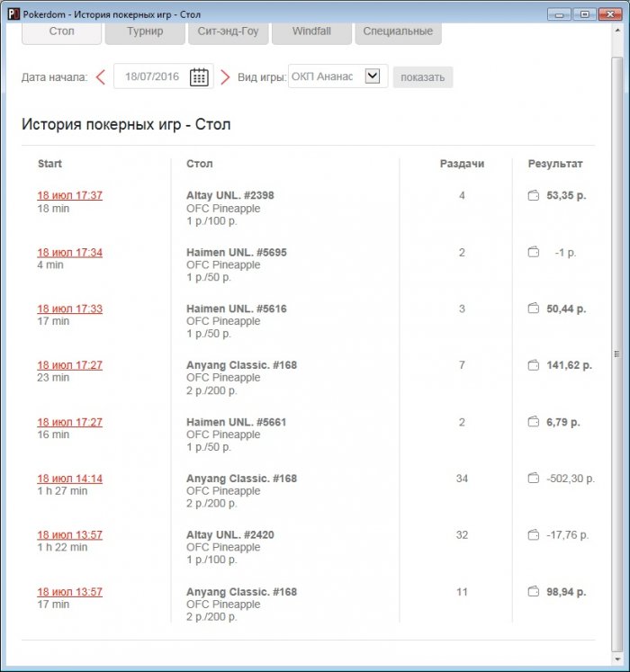Select table name Haimen UNL. #5695
The height and width of the screenshot is (672, 630).
click(x=237, y=253)
